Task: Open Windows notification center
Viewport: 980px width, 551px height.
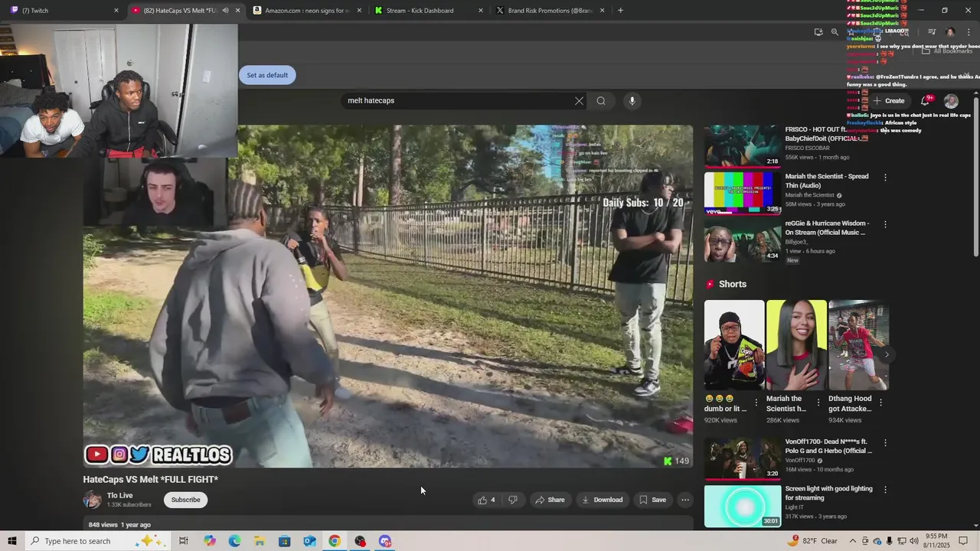Action: [x=963, y=541]
